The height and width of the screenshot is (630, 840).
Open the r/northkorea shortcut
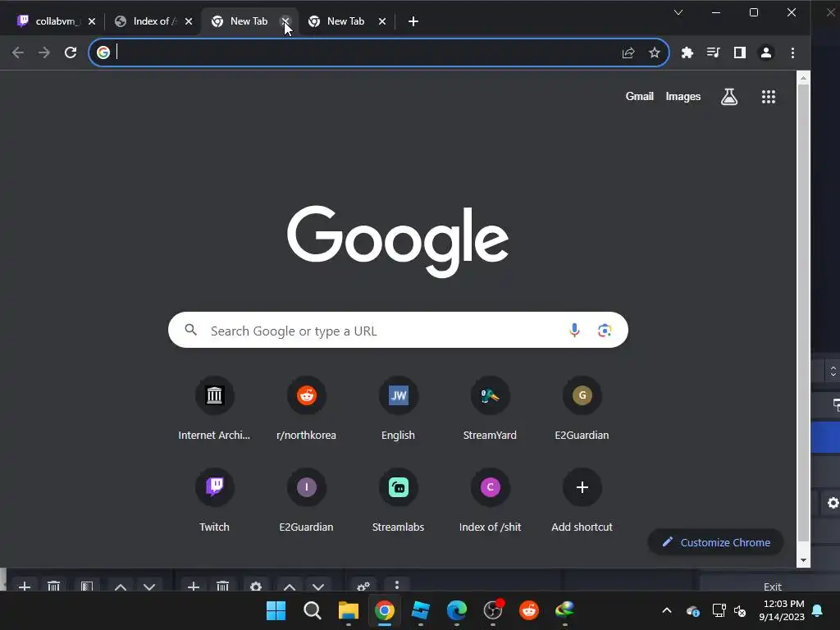pyautogui.click(x=307, y=409)
